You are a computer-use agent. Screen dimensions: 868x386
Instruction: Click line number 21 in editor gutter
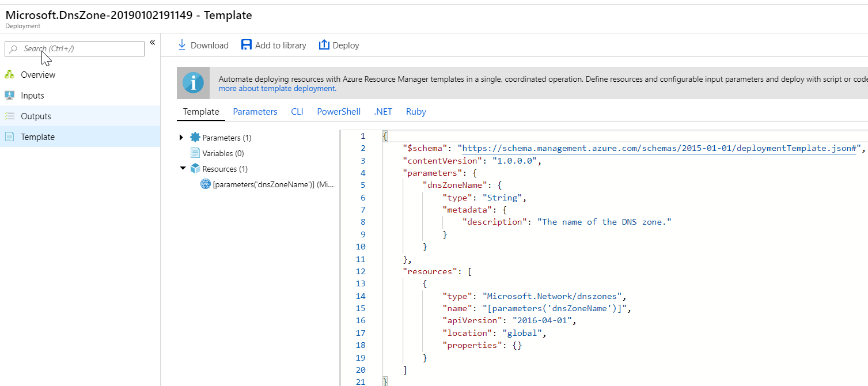361,382
